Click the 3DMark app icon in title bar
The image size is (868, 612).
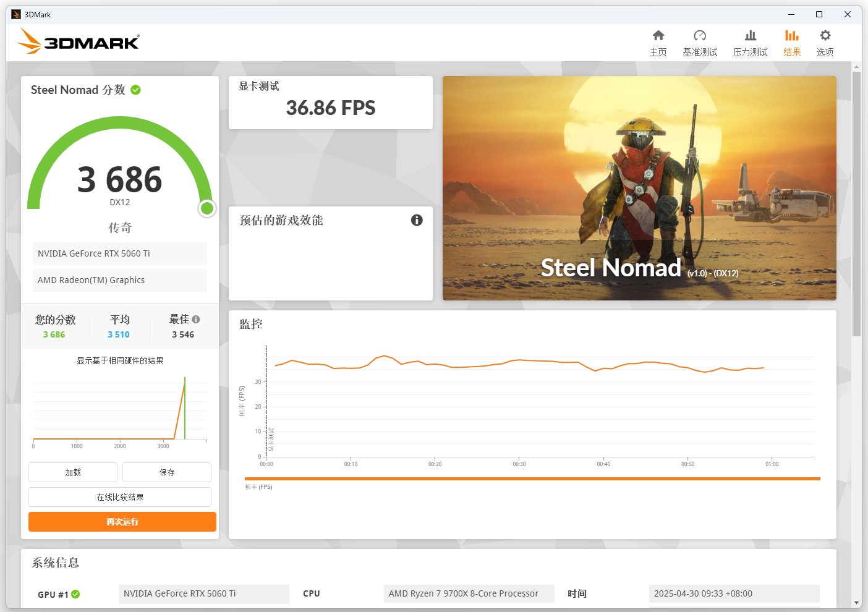[x=16, y=14]
